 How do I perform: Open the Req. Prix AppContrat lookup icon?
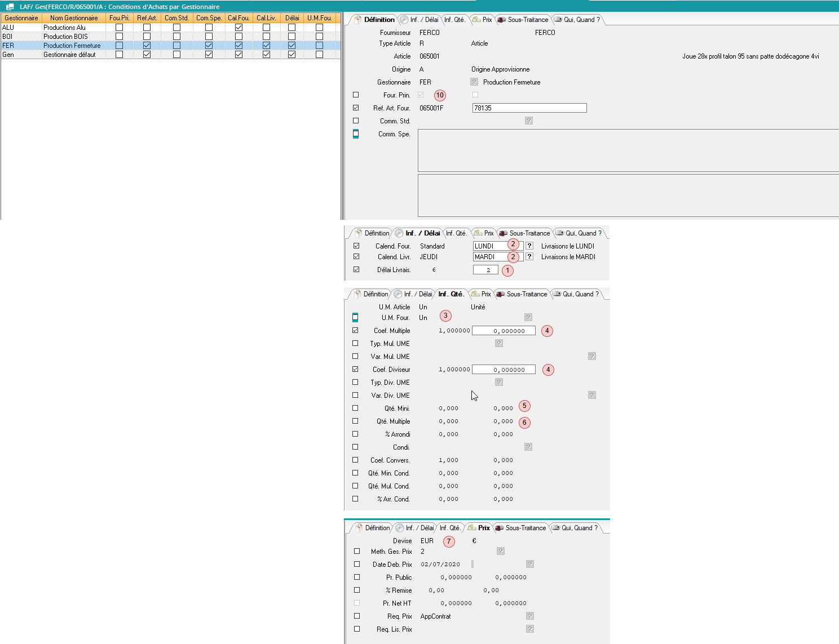(530, 616)
